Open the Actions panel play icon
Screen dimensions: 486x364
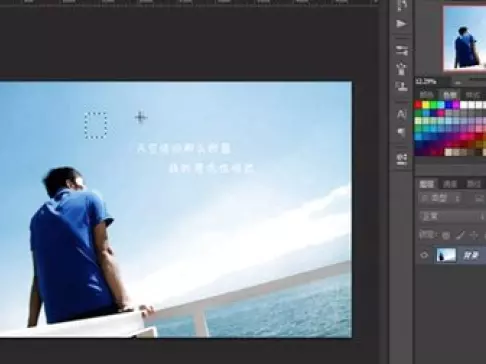(401, 24)
